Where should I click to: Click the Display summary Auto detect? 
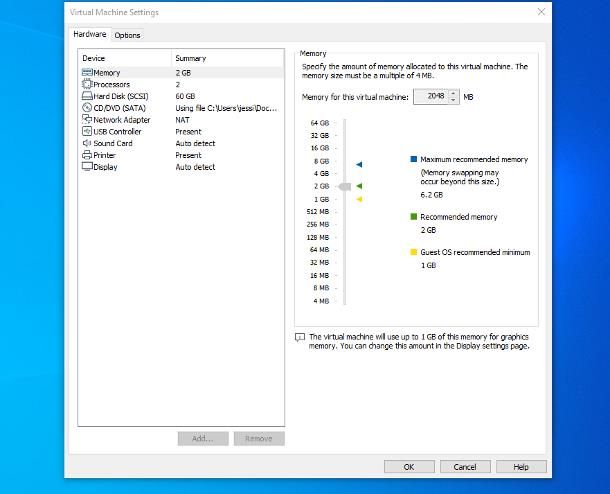[195, 167]
